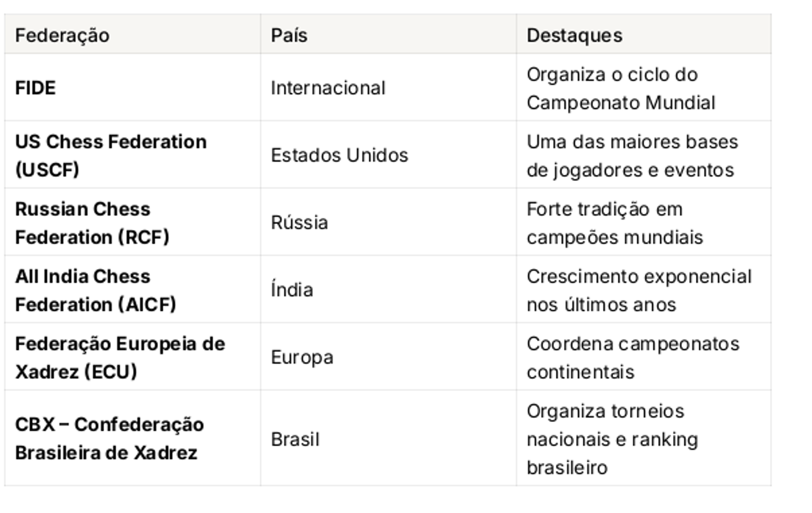Select the Internacional cell
The image size is (812, 513).
coord(388,87)
